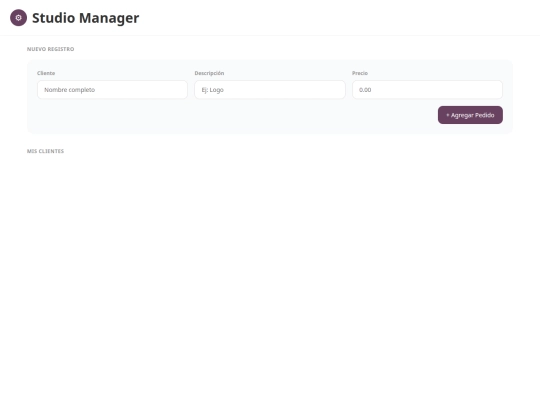Click the Cliente field label

(46, 73)
